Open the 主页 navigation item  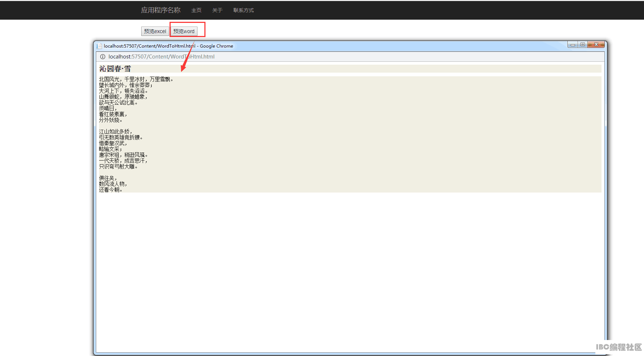click(196, 10)
